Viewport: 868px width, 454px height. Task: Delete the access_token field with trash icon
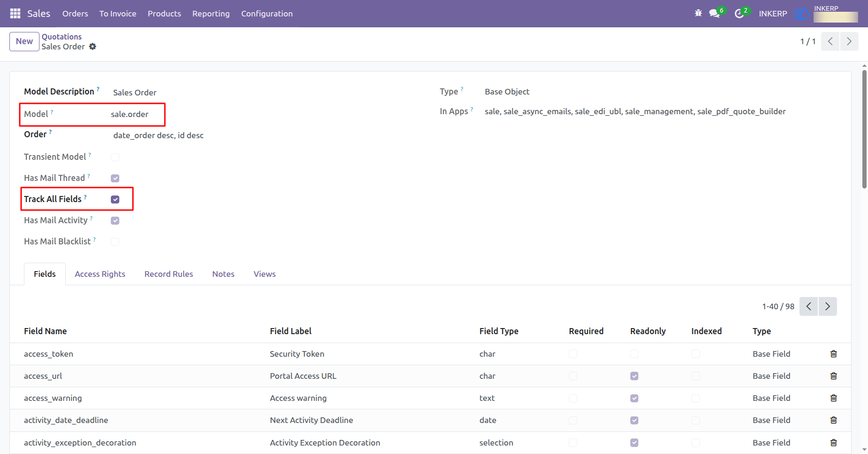834,354
